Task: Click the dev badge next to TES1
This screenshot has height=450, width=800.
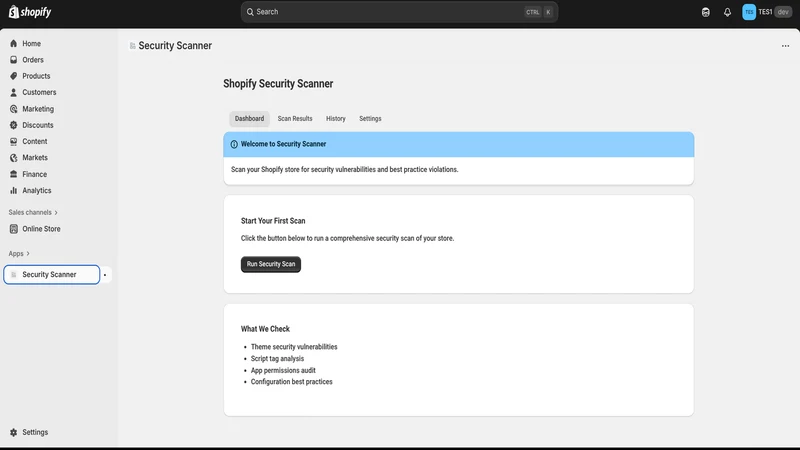Action: 783,12
